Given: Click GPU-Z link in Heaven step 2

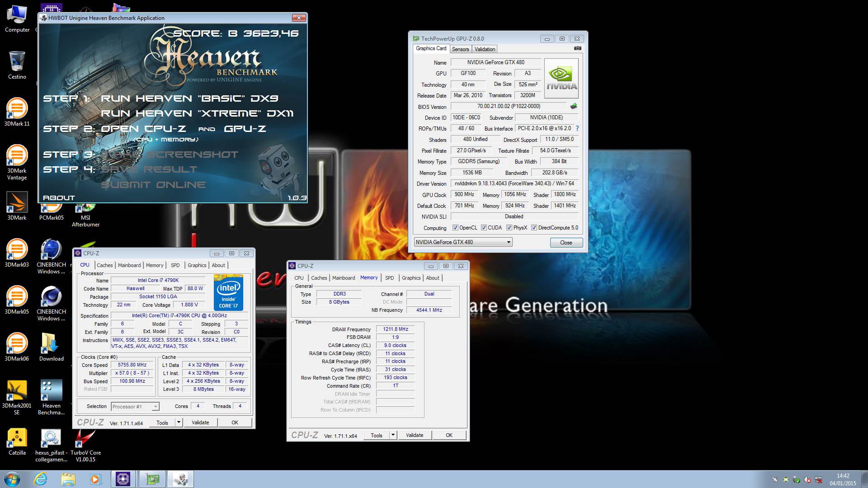Looking at the screenshot, I should (245, 129).
